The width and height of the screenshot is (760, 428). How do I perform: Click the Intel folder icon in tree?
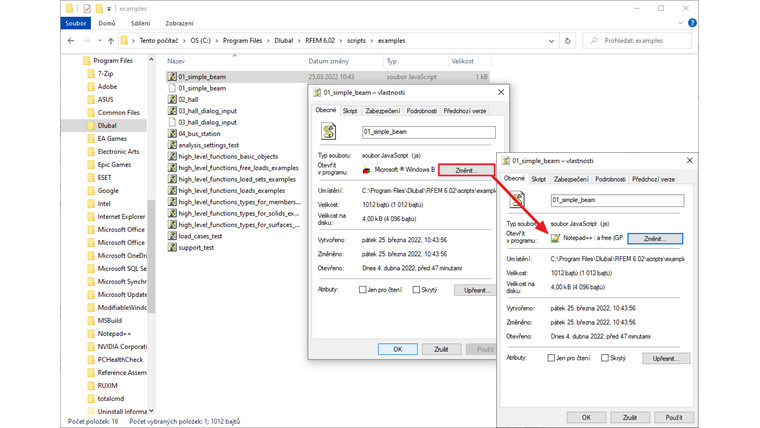coord(91,204)
